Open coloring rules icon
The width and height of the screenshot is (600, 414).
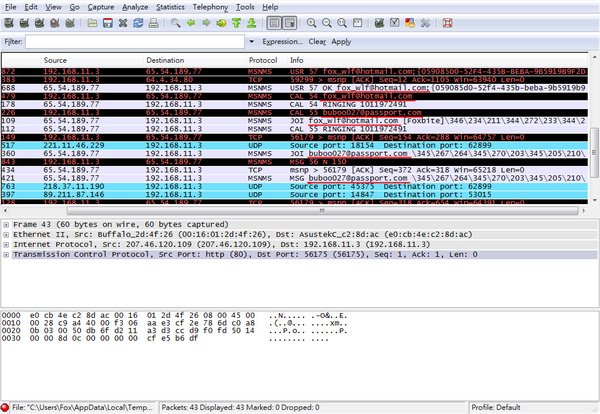coord(410,23)
